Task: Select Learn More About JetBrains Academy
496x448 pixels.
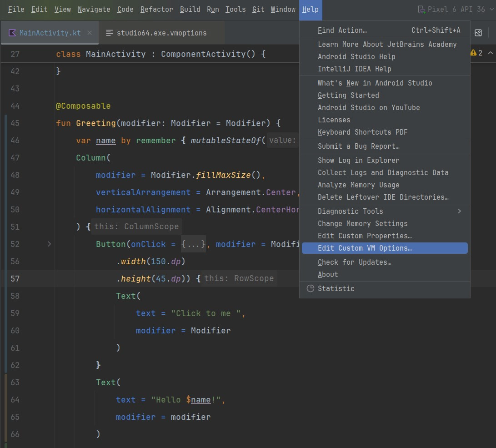Action: click(x=385, y=45)
